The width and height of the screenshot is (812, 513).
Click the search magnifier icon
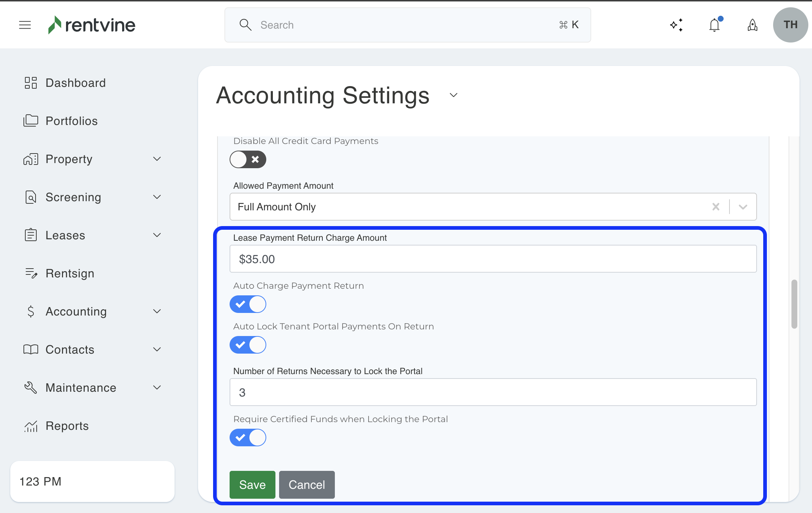tap(245, 25)
